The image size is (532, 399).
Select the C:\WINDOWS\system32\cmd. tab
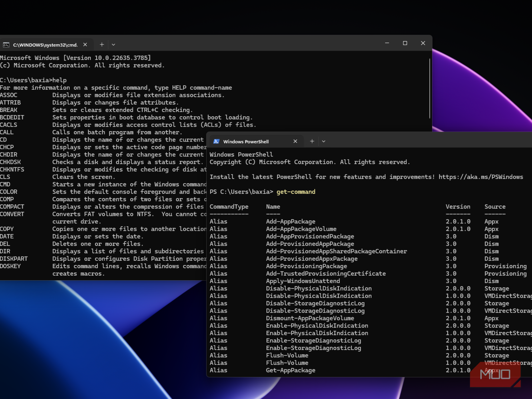click(x=45, y=45)
